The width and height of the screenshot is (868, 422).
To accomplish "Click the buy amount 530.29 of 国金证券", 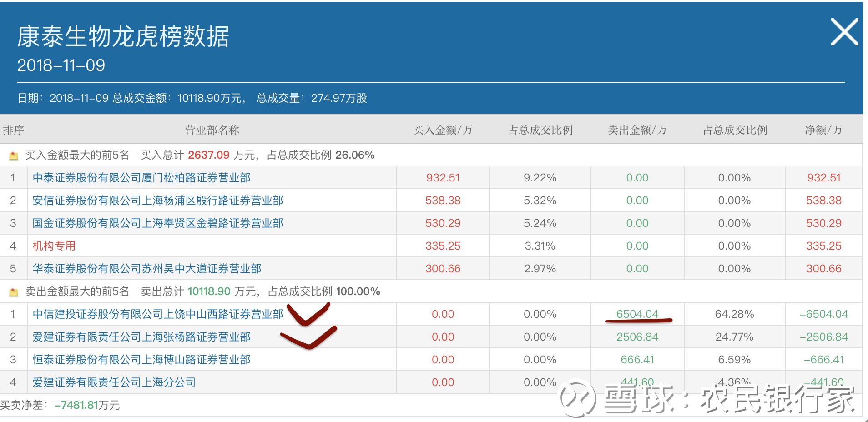I will click(443, 223).
